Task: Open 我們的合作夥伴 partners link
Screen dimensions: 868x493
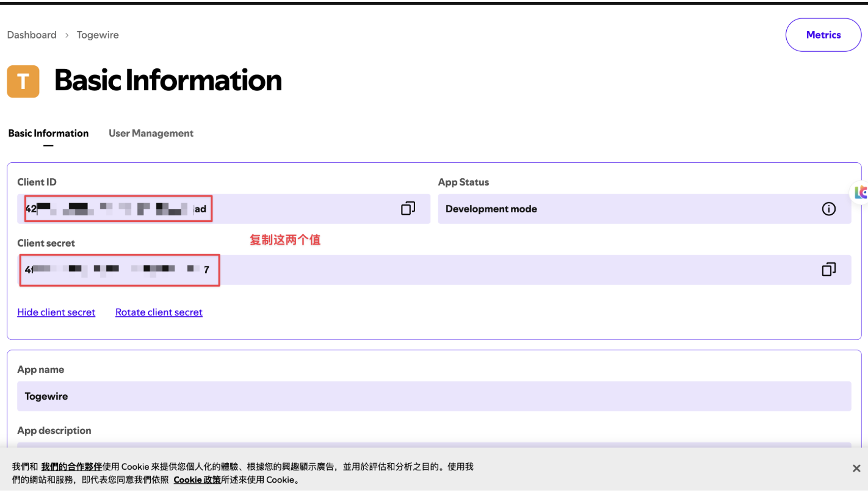Action: pyautogui.click(x=71, y=467)
